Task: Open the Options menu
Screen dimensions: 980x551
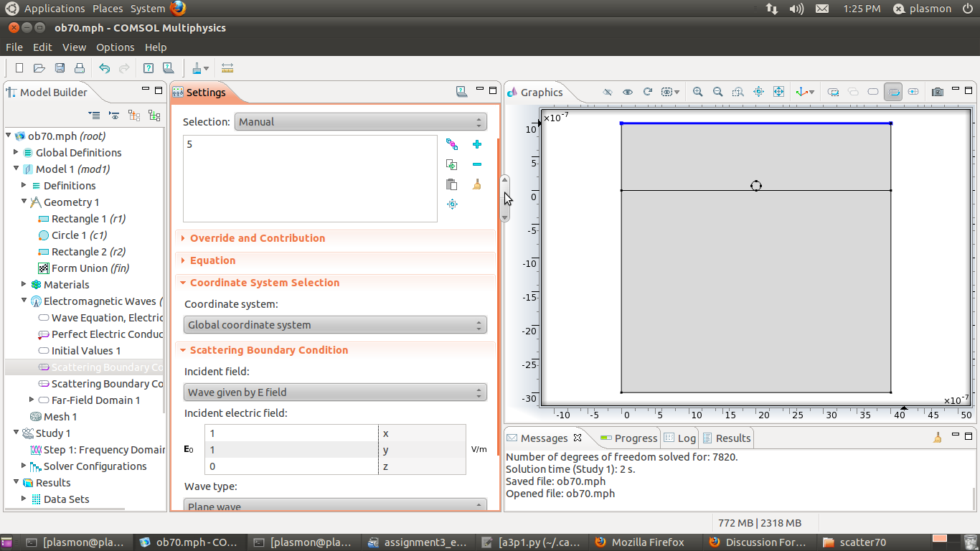Action: coord(115,47)
